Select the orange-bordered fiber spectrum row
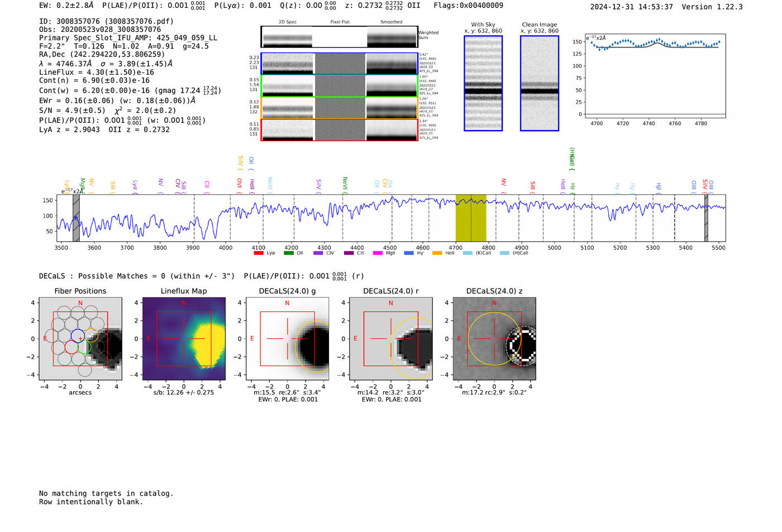The height and width of the screenshot is (532, 782). [340, 108]
